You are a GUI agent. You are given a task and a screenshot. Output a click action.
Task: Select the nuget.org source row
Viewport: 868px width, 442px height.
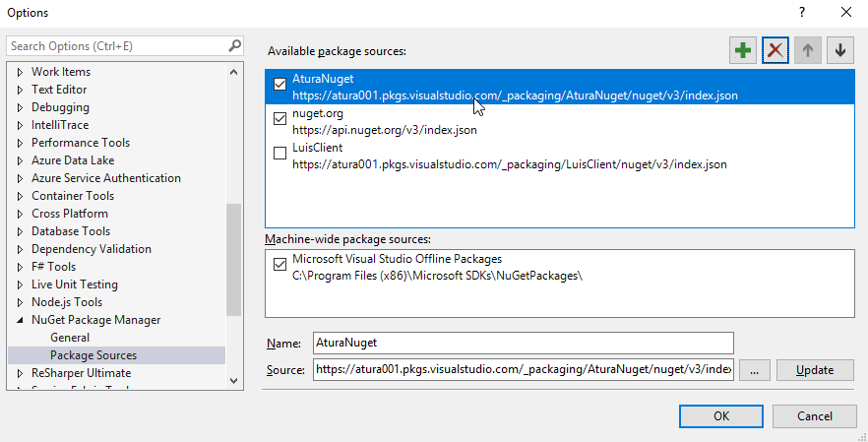click(x=560, y=121)
